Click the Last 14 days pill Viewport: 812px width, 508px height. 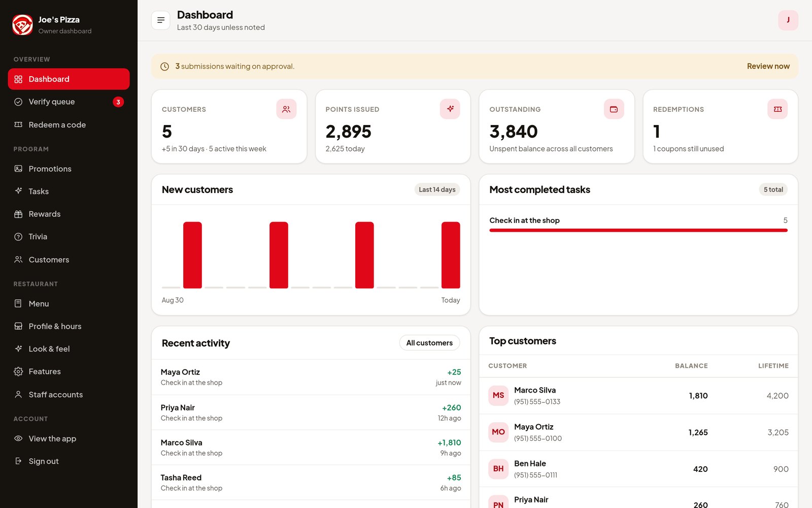(x=437, y=189)
